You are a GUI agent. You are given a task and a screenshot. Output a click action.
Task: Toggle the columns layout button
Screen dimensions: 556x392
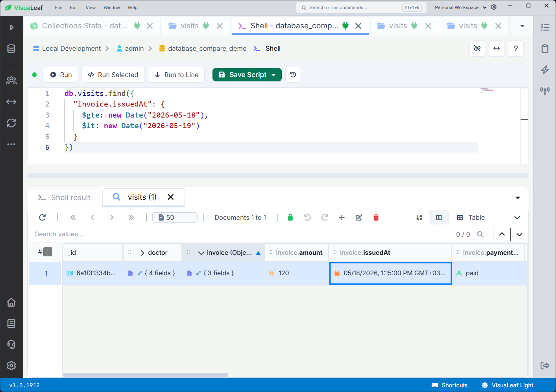439,217
